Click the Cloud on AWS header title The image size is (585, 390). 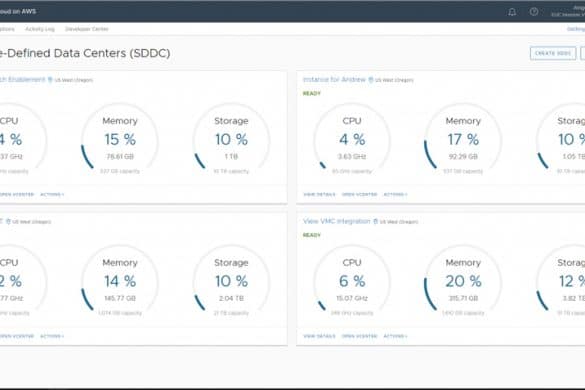(18, 12)
